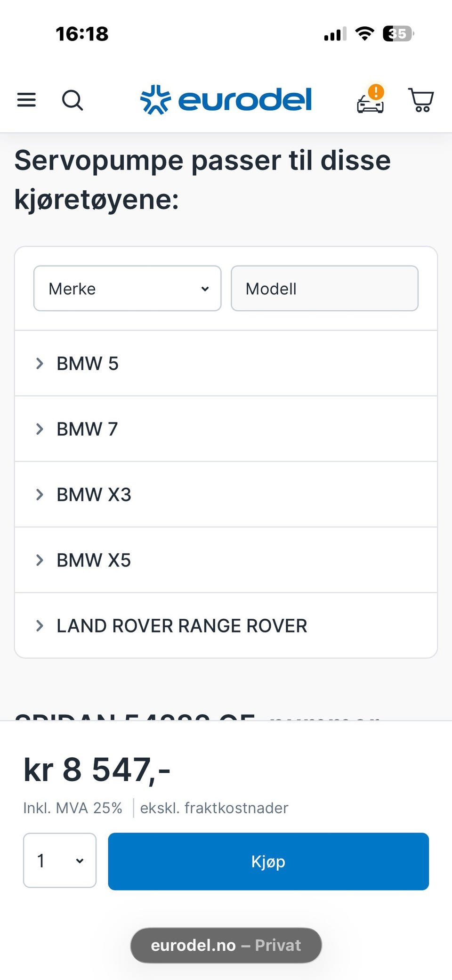Screen dimensions: 452x980
Task: Expand LAND ROVER RANGE ROVER row
Action: [x=226, y=625]
